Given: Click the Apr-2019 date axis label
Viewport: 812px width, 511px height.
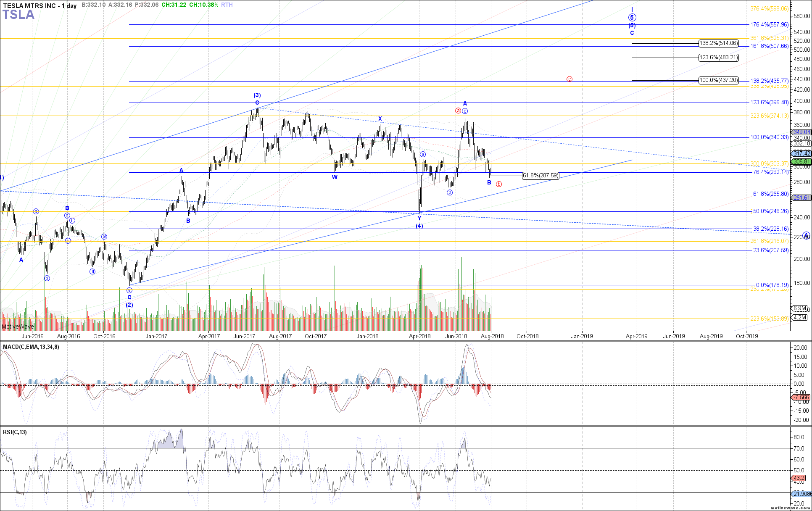Looking at the screenshot, I should pyautogui.click(x=637, y=336).
